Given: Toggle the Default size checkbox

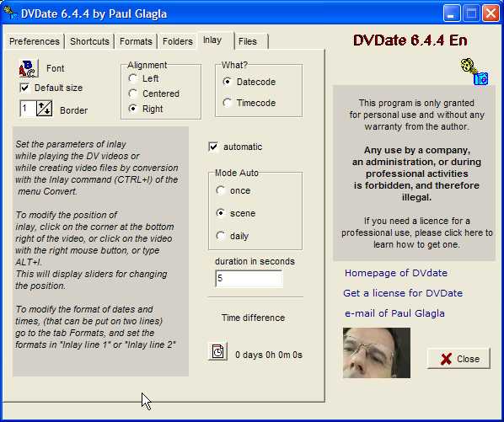Looking at the screenshot, I should pyautogui.click(x=24, y=88).
